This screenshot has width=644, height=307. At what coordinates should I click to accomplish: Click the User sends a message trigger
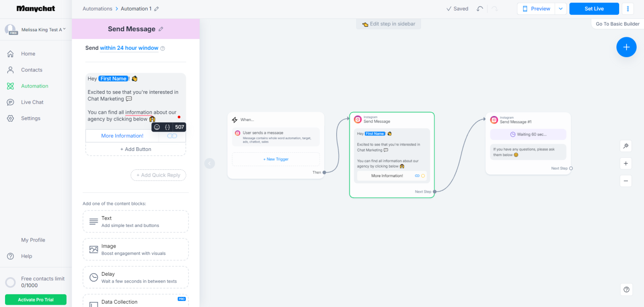[276, 137]
